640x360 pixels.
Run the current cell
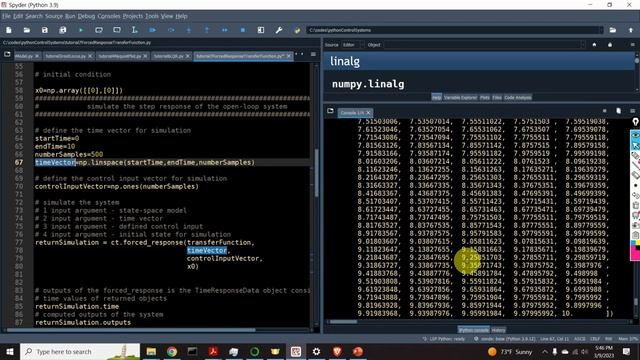(99, 30)
